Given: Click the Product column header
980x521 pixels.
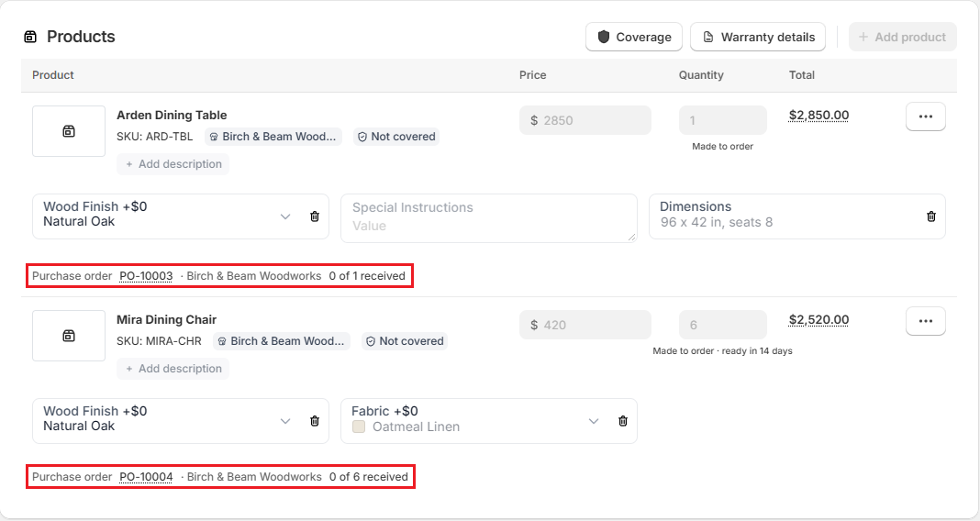Looking at the screenshot, I should coord(53,75).
